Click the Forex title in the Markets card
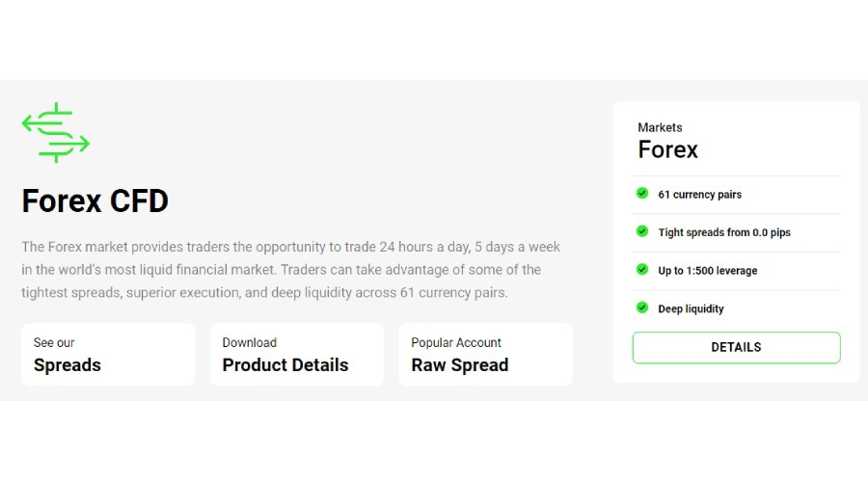 pos(667,149)
